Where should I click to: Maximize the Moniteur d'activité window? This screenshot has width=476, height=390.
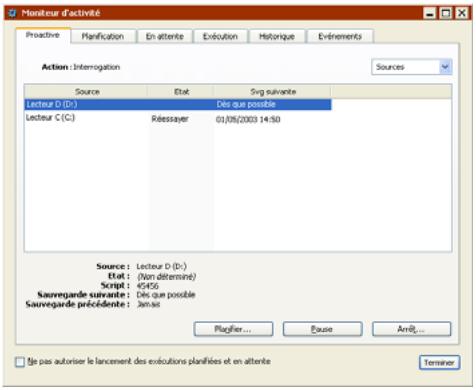pyautogui.click(x=446, y=13)
